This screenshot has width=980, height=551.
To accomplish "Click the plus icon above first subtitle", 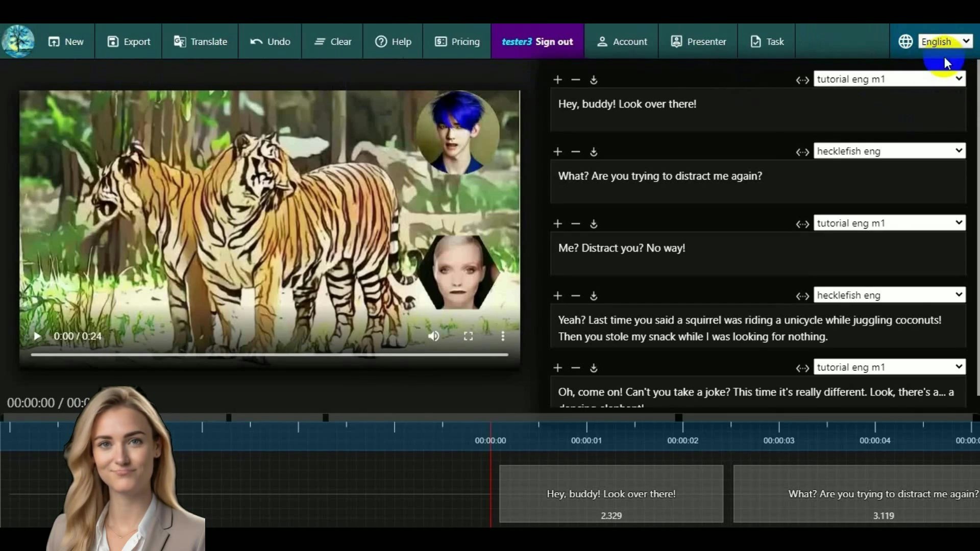I will [557, 80].
